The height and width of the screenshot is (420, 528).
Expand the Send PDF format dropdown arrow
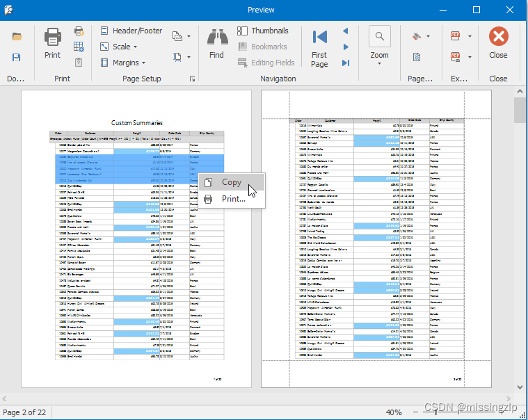pyautogui.click(x=470, y=57)
